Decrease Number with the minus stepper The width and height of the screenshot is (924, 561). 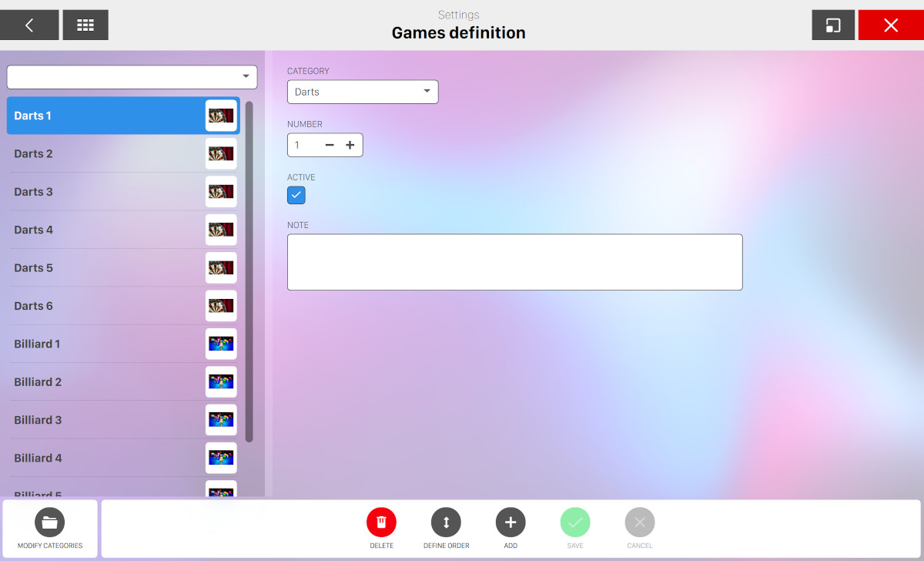click(x=330, y=145)
